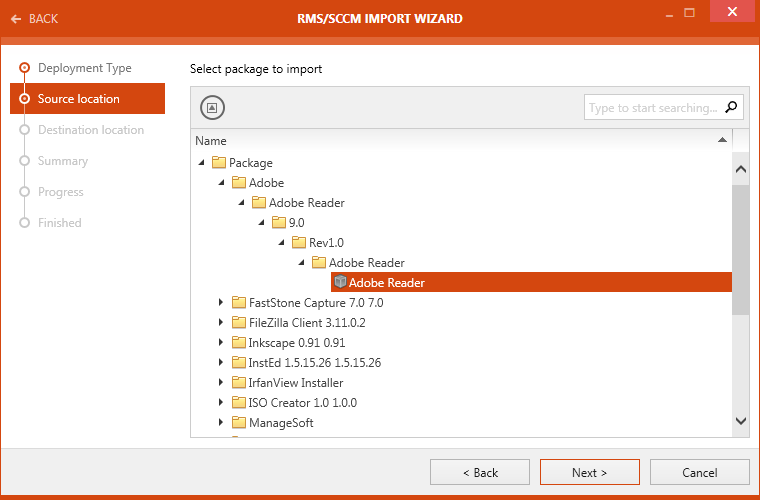Select the Source location step
The width and height of the screenshot is (760, 500).
(x=78, y=99)
